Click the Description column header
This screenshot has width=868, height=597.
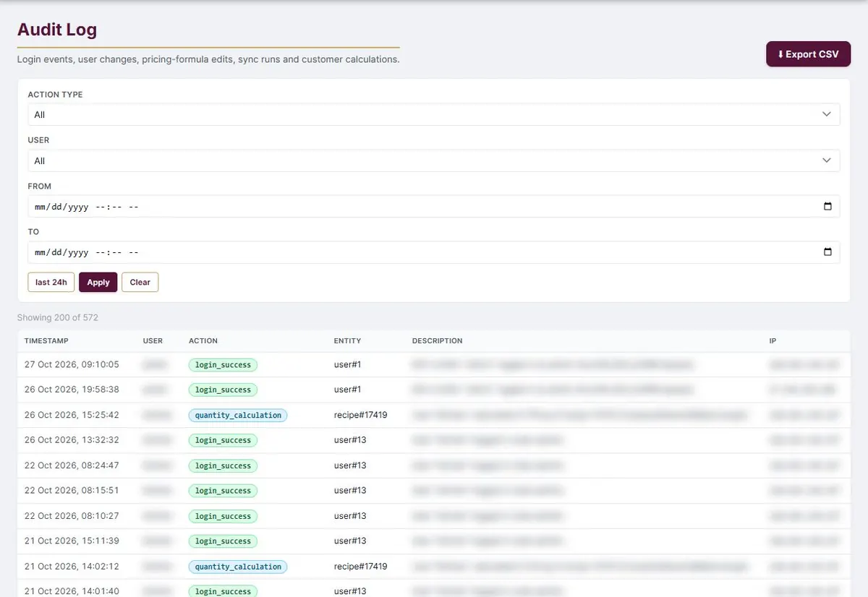437,340
